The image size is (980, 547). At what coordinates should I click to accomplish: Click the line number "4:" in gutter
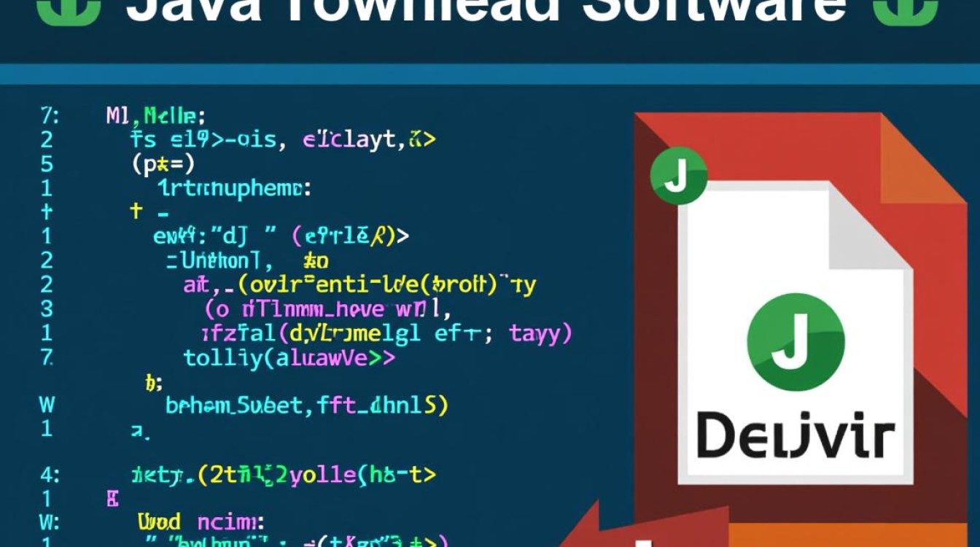pyautogui.click(x=48, y=476)
